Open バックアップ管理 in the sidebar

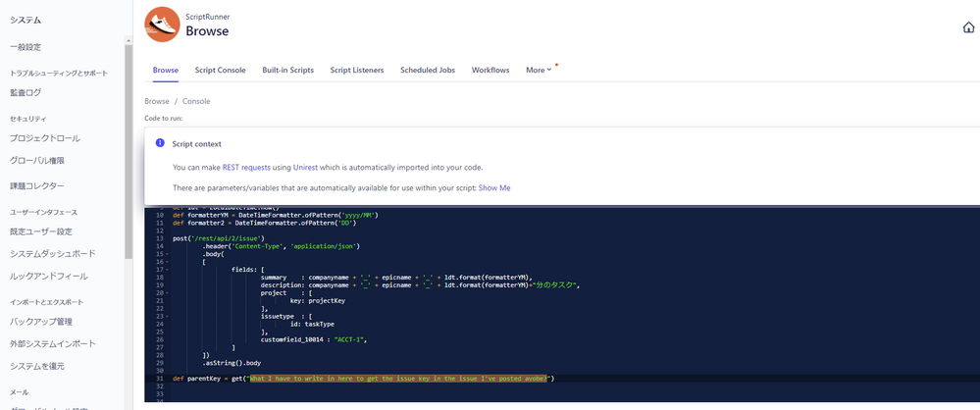(41, 322)
